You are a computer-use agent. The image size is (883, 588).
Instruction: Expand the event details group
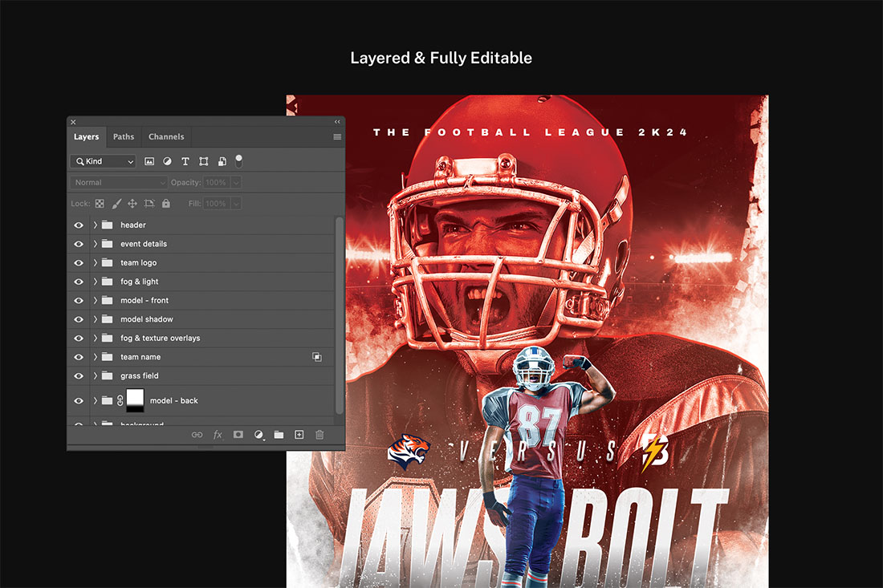click(96, 244)
